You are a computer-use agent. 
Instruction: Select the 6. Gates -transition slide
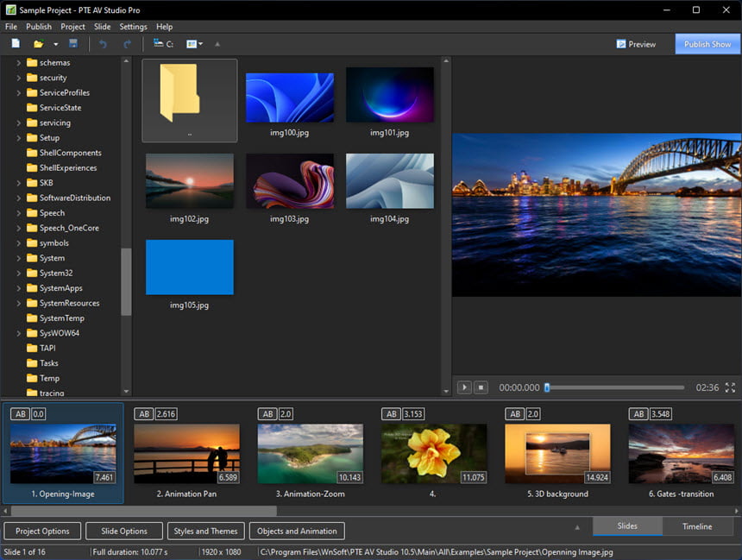pyautogui.click(x=681, y=454)
